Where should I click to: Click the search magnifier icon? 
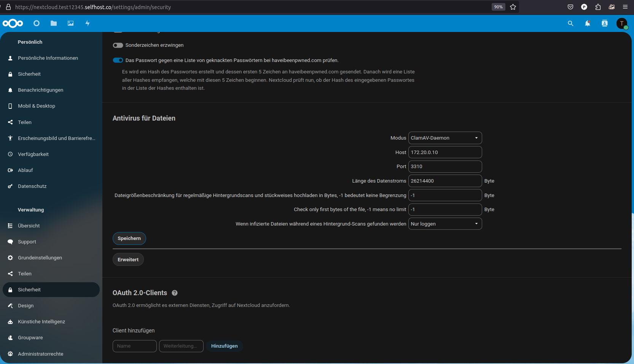click(570, 23)
